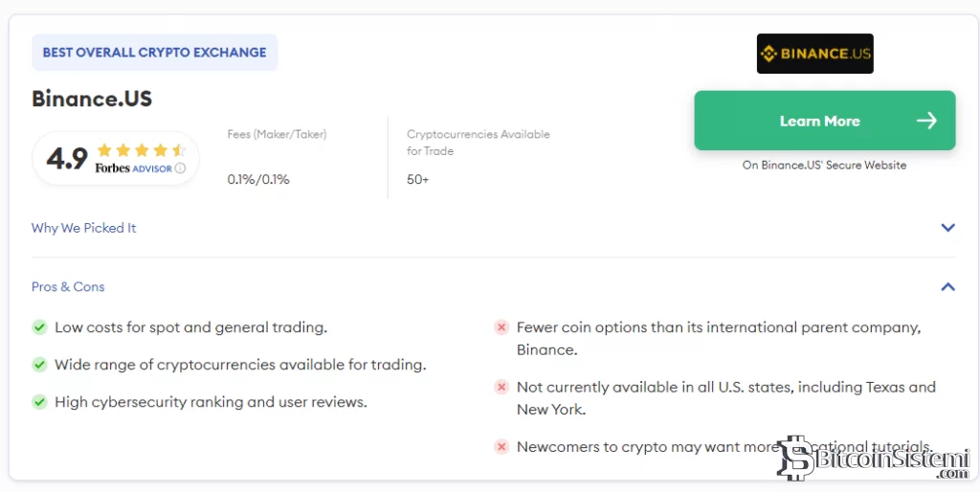Screen dimensions: 980x492
Task: Click the Best Overall Crypto Exchange badge
Action: point(154,53)
